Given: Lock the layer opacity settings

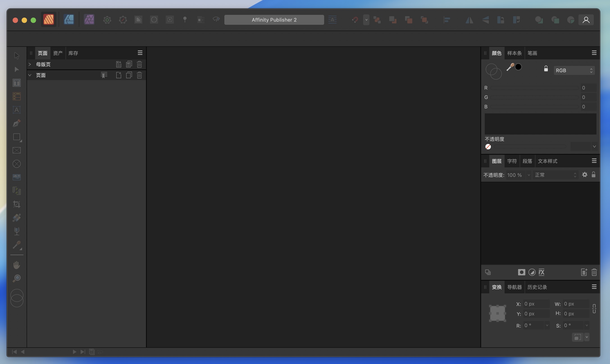Looking at the screenshot, I should click(594, 175).
